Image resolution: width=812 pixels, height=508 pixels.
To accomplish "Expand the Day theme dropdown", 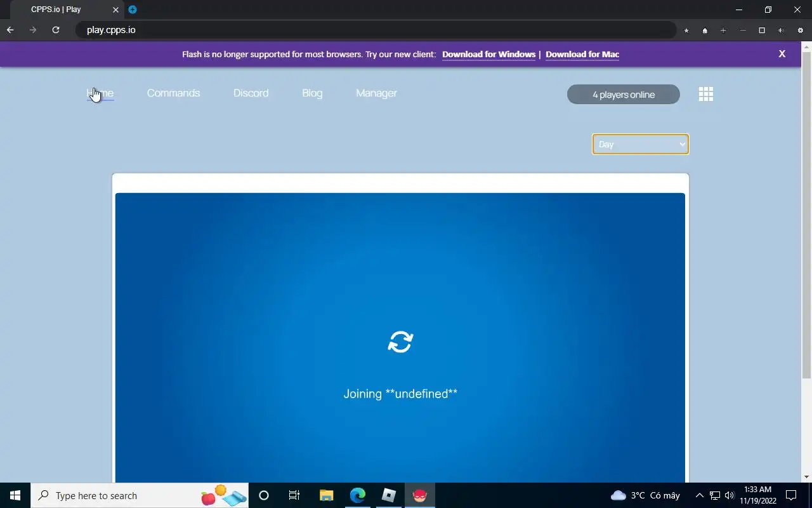I will tap(640, 144).
